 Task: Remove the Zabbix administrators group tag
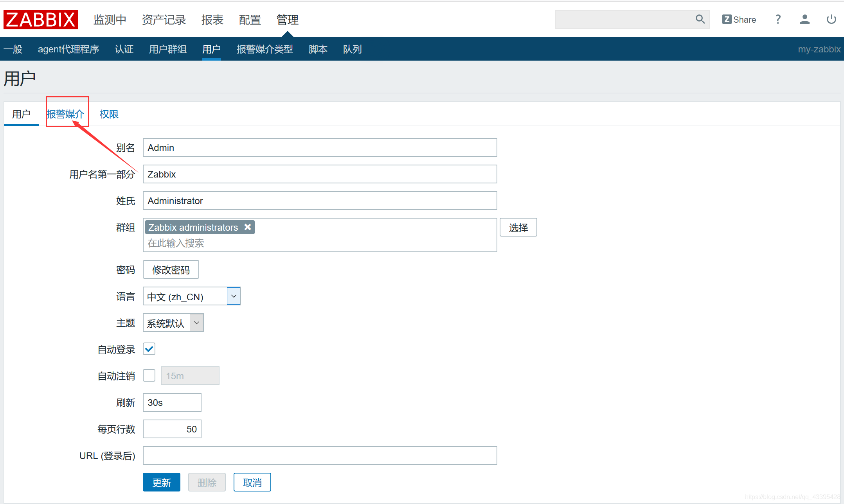[x=248, y=227]
